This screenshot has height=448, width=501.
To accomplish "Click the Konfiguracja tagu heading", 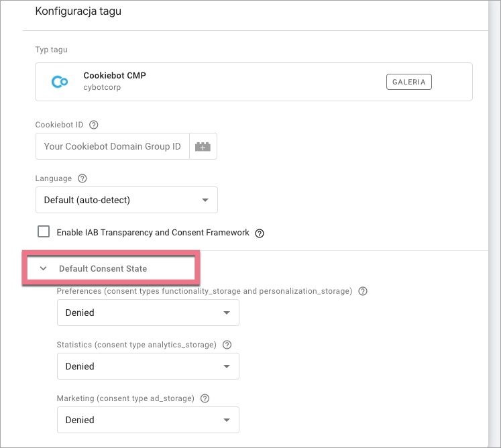I will click(x=78, y=11).
